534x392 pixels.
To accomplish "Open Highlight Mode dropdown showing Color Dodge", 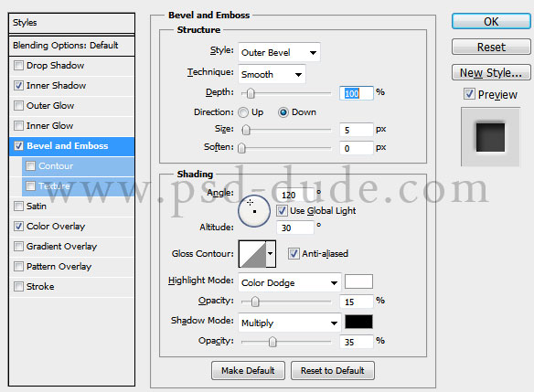I will [x=290, y=282].
